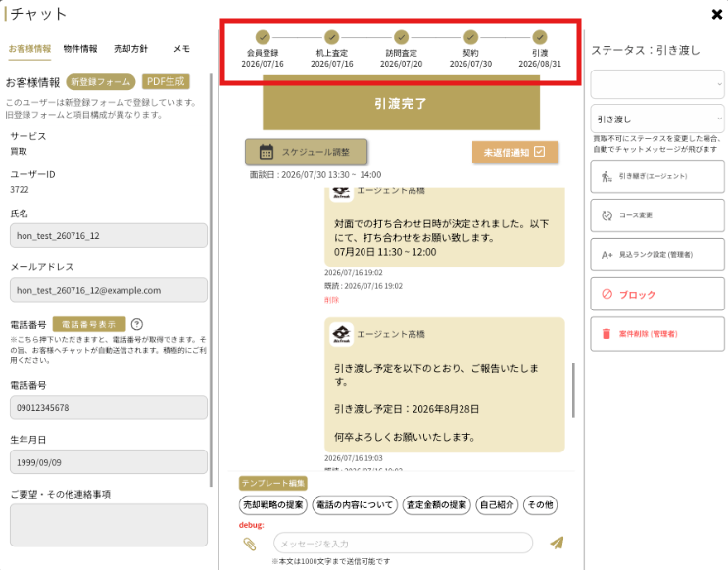Screen dimensions: 728x570
Task: Send message with the paper plane icon
Action: click(557, 543)
